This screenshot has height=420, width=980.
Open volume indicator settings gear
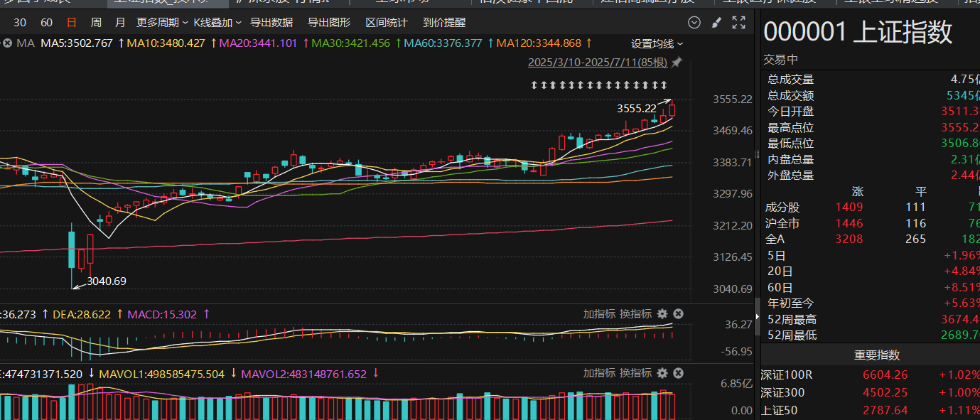click(662, 373)
